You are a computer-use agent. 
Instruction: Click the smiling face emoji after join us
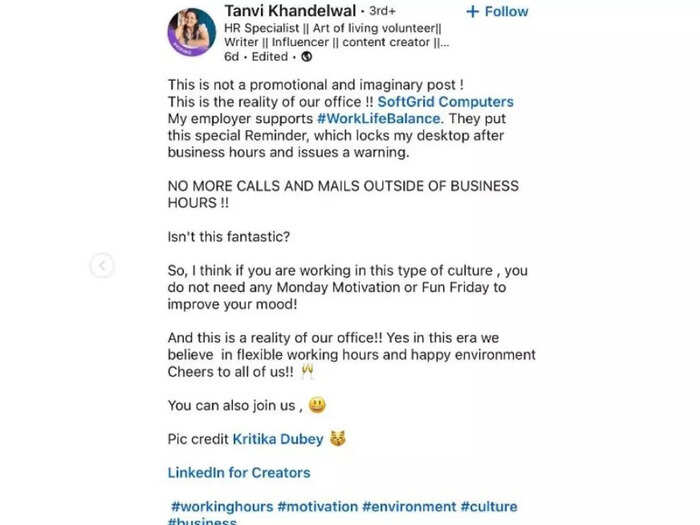coord(317,405)
